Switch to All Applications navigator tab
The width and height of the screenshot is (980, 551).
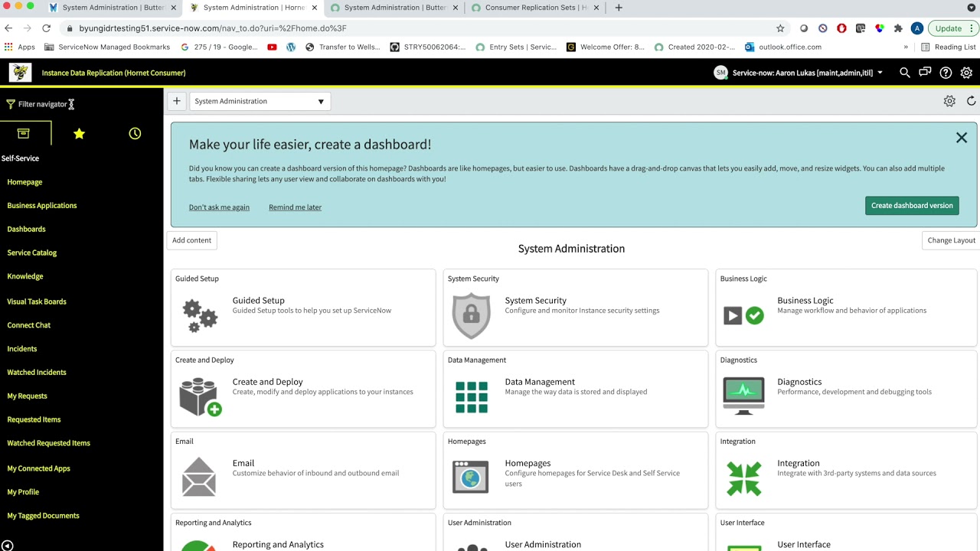(x=24, y=133)
